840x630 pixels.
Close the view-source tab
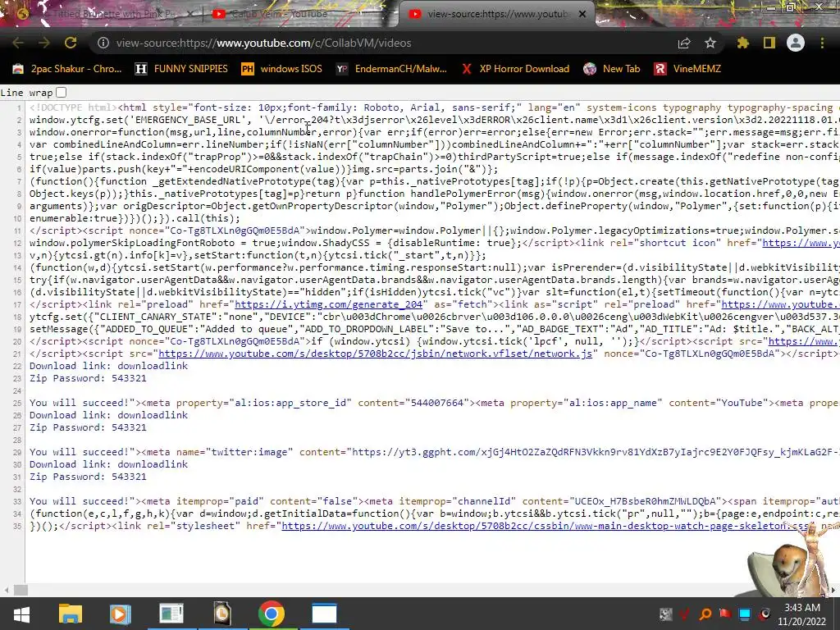tap(582, 14)
